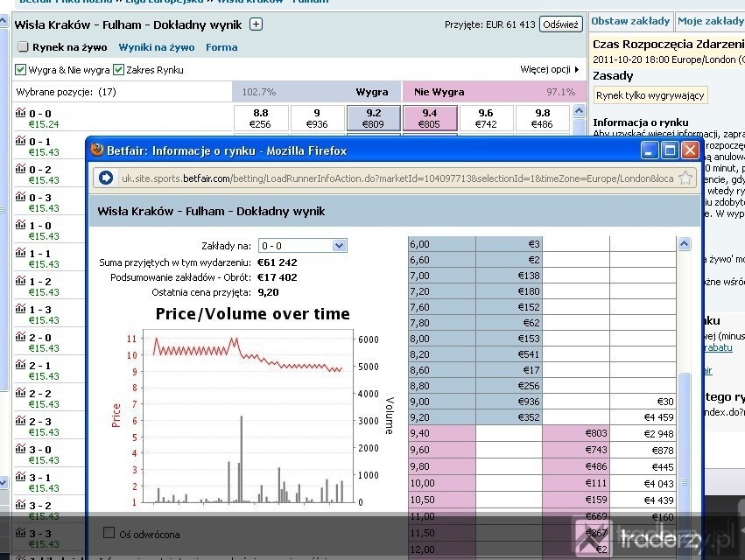
Task: Click scroll-up arrow of the price ladder scrollbar
Action: [685, 244]
